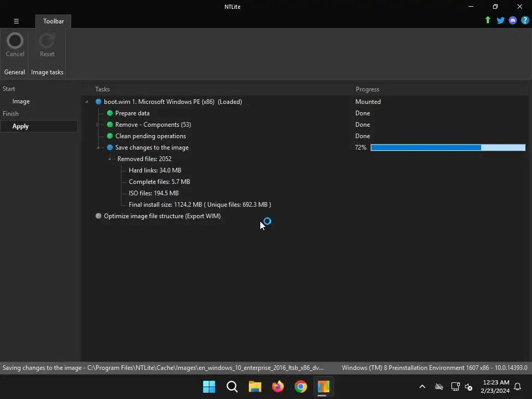Show hidden system tray icons
532x399 pixels.
point(422,387)
